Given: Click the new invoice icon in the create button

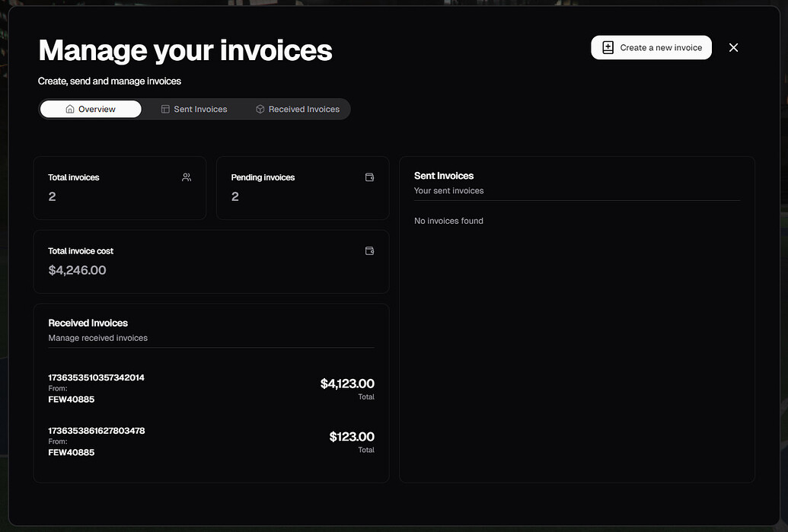Looking at the screenshot, I should (x=607, y=46).
